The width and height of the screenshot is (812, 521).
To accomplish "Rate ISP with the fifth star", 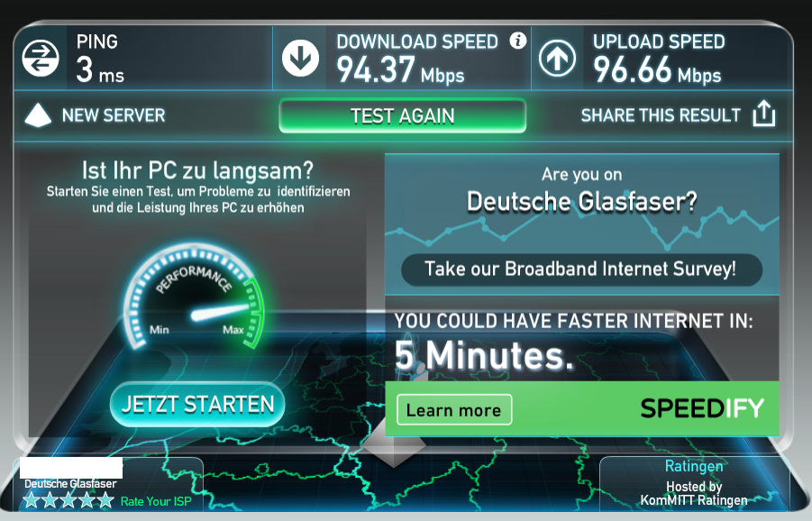I will (x=105, y=500).
